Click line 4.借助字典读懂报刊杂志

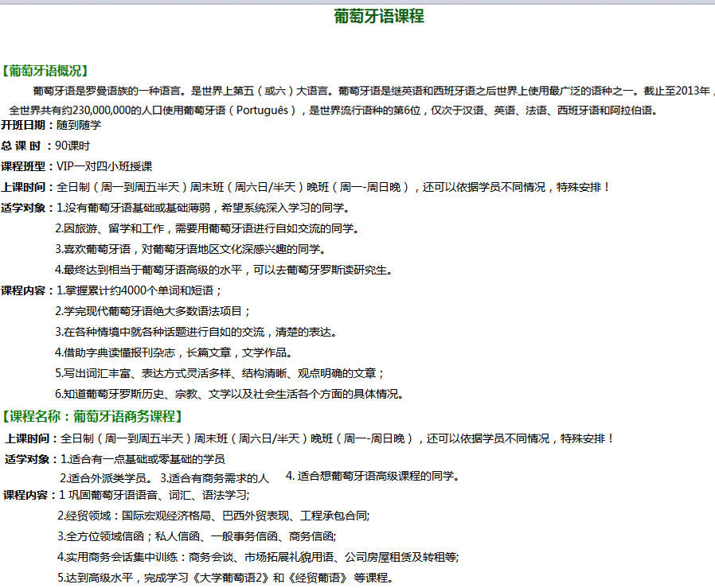click(174, 352)
